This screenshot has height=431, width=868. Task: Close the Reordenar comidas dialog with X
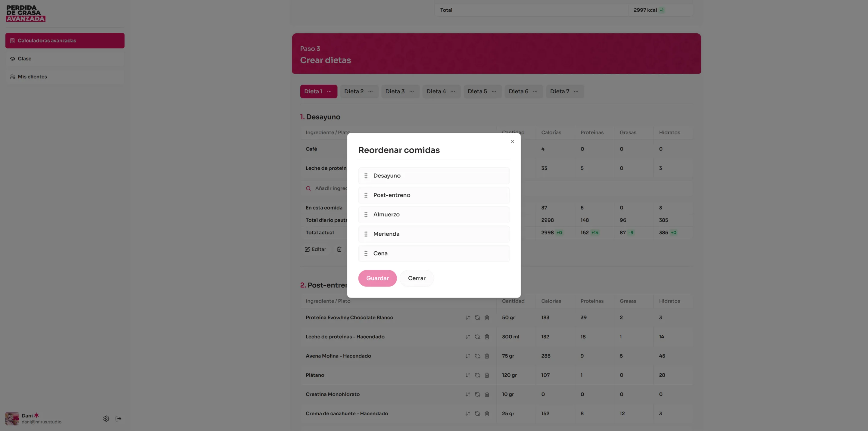click(x=512, y=142)
